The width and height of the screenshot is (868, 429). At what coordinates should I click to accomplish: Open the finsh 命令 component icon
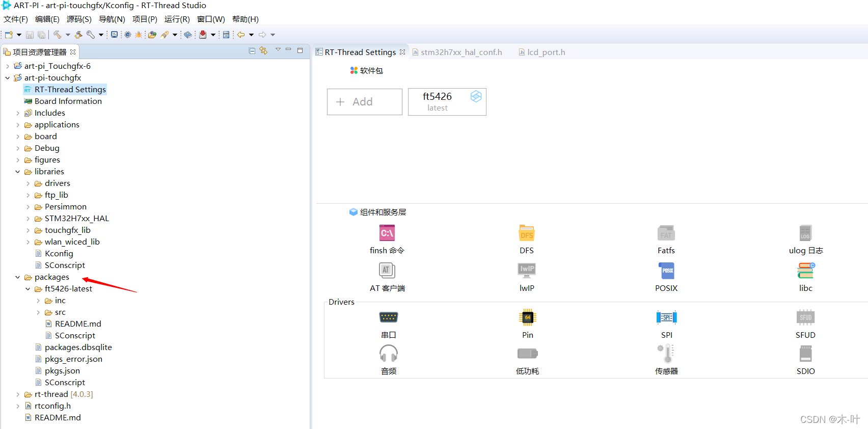(387, 233)
